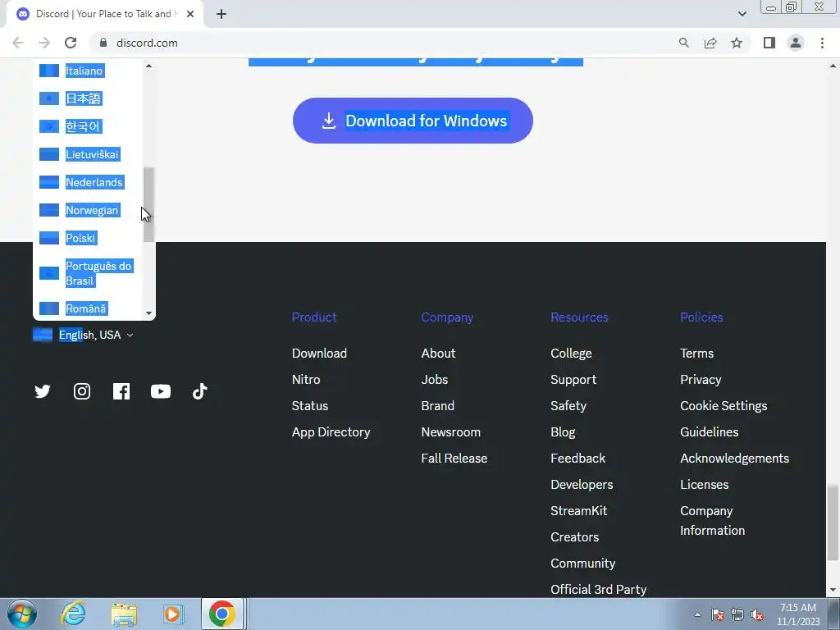Open a new tab with the plus icon

(x=221, y=15)
